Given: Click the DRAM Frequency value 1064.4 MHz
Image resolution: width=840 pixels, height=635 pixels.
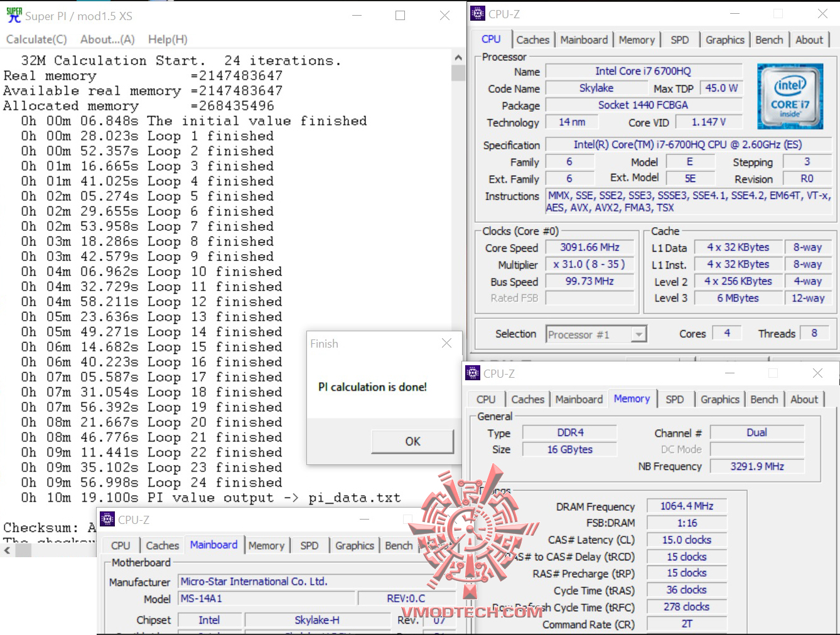Looking at the screenshot, I should pyautogui.click(x=687, y=506).
